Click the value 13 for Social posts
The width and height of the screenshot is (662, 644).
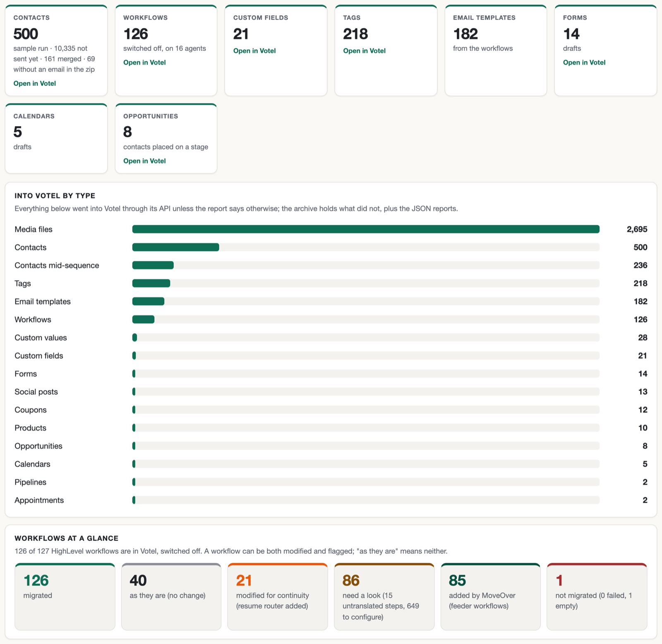click(643, 392)
